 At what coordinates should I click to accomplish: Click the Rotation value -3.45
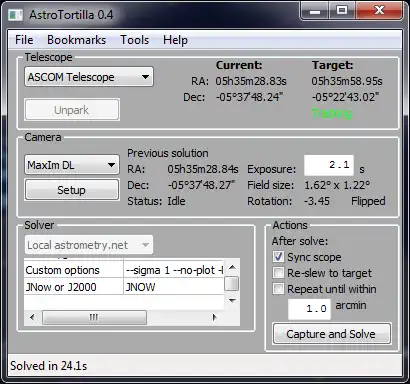[x=317, y=201]
